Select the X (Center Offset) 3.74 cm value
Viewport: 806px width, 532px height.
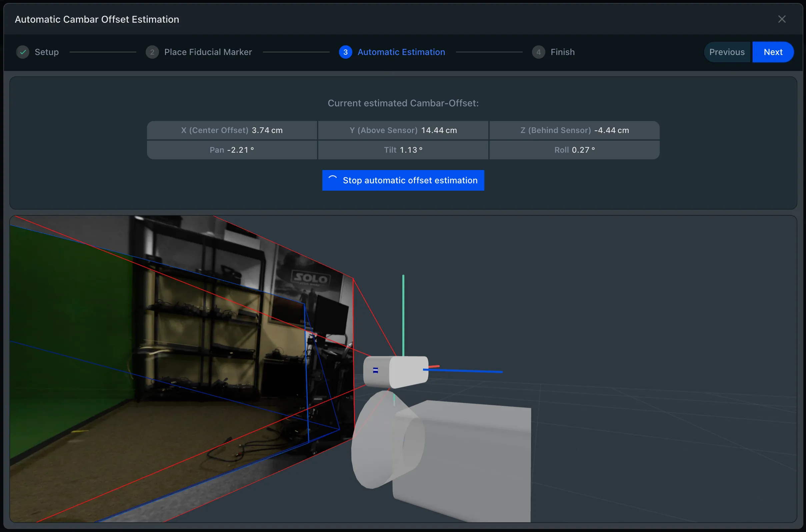[232, 130]
